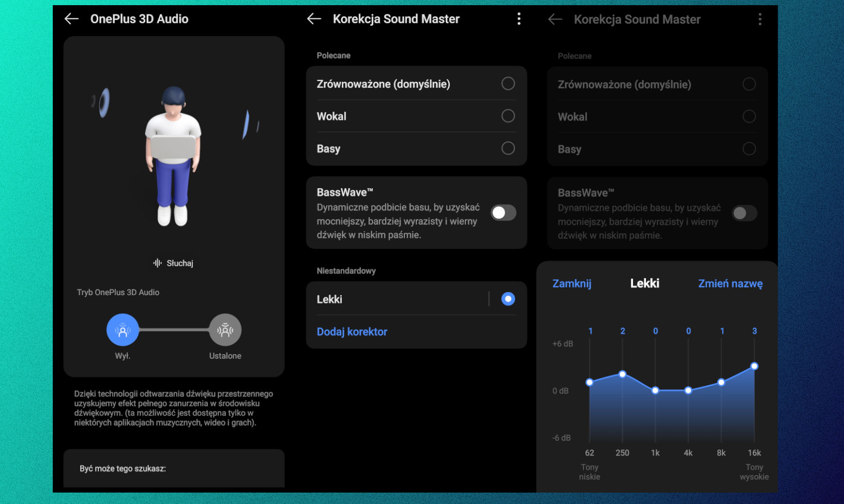Tap Zmień nazwę to rename preset
Image resolution: width=844 pixels, height=504 pixels.
(730, 284)
